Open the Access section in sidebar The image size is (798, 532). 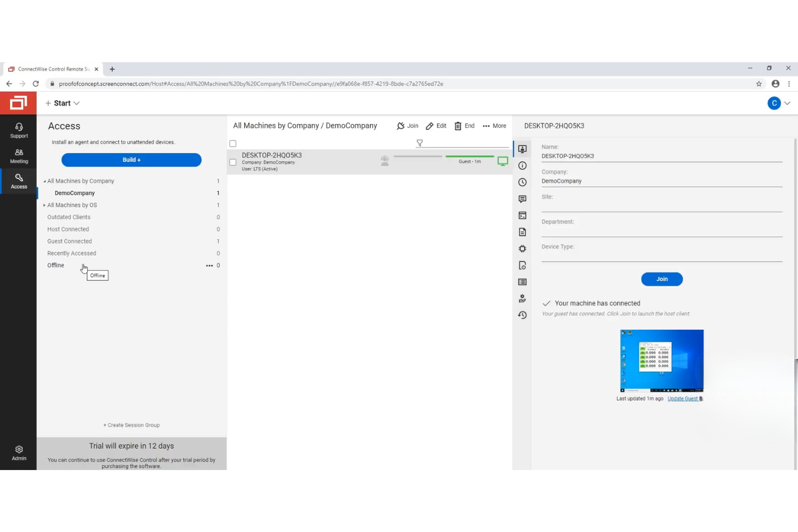(x=19, y=181)
